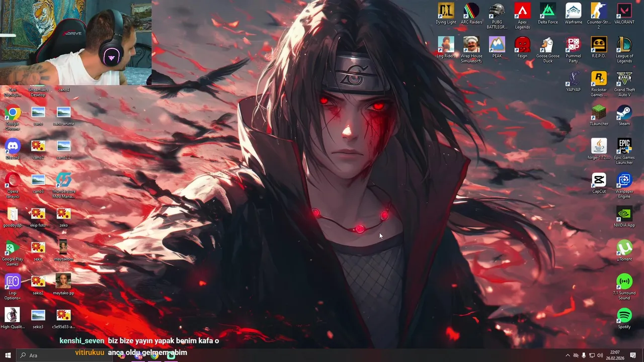Click the Feign desktop shortcut
This screenshot has height=362, width=644.
click(x=522, y=48)
